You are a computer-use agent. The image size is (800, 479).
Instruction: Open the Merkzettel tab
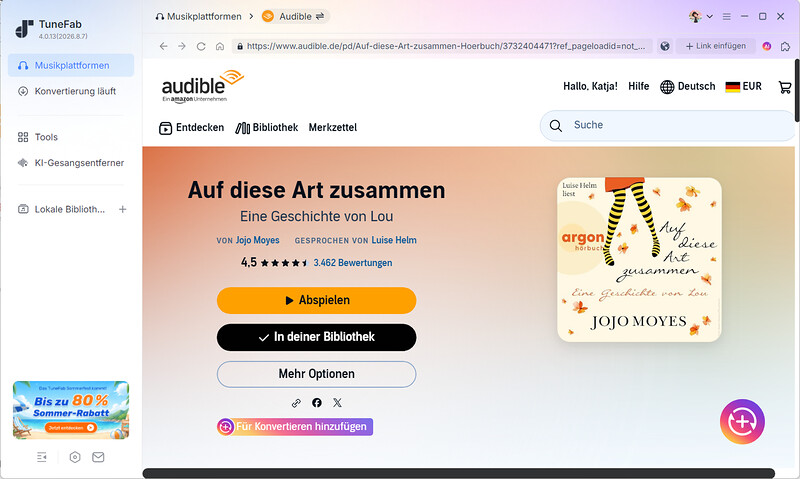(x=333, y=128)
